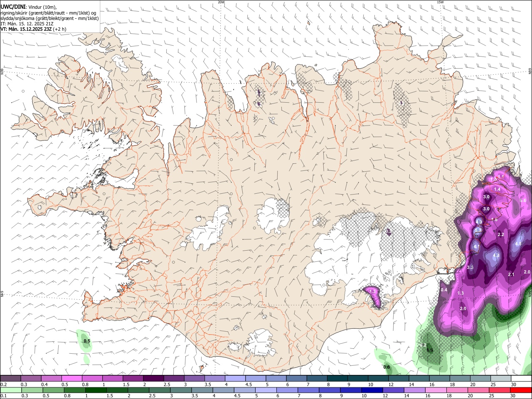Click the 2.2 snowfall value on the map

(501, 235)
